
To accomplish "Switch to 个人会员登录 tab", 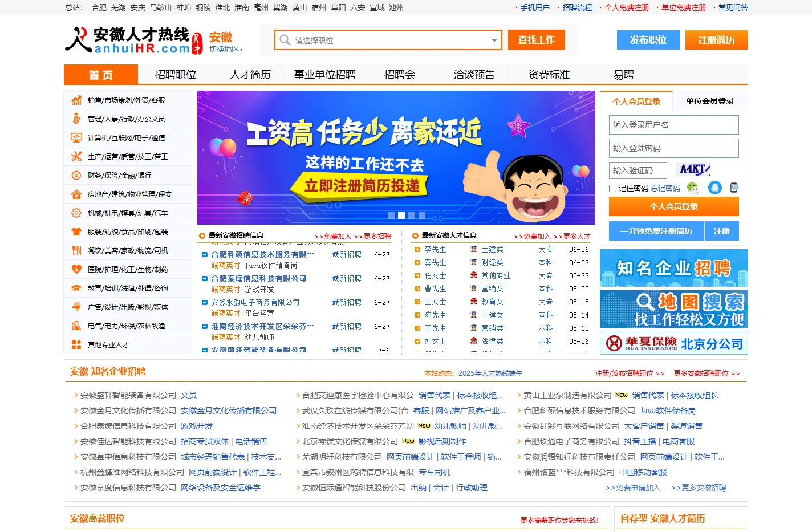I will click(636, 101).
